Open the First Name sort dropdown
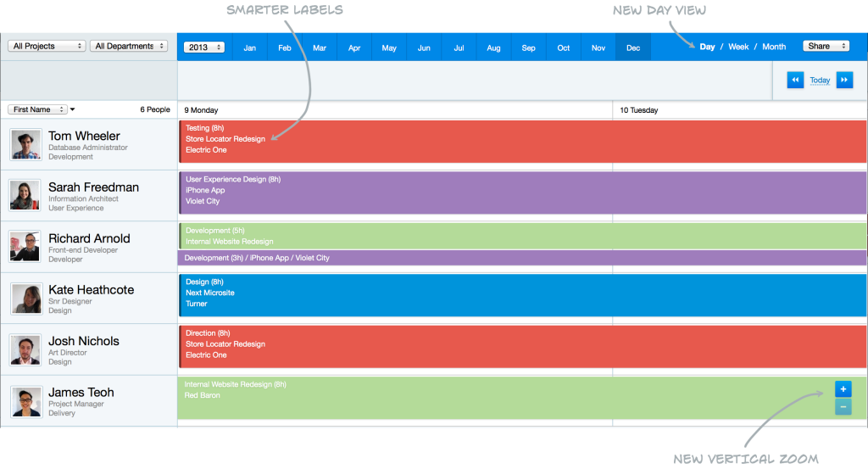 37,109
